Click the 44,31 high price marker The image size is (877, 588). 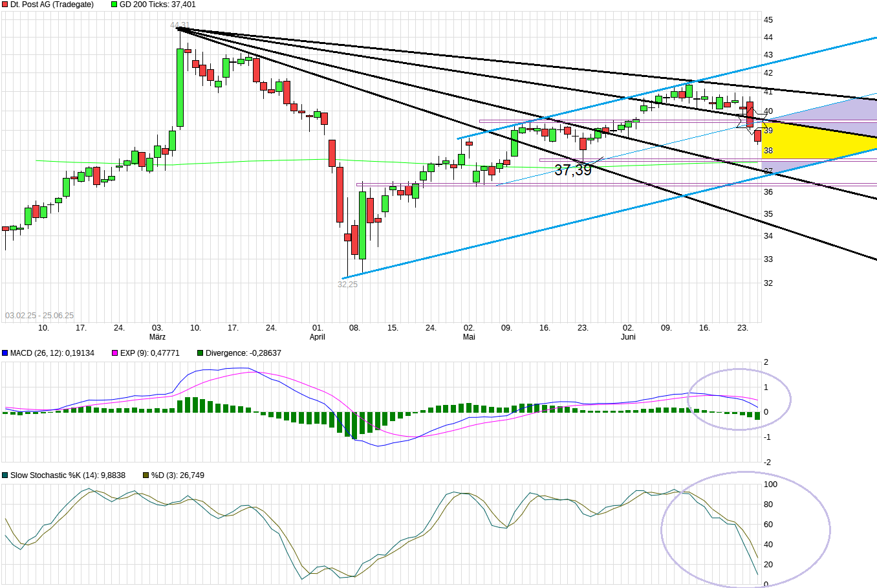(x=180, y=26)
